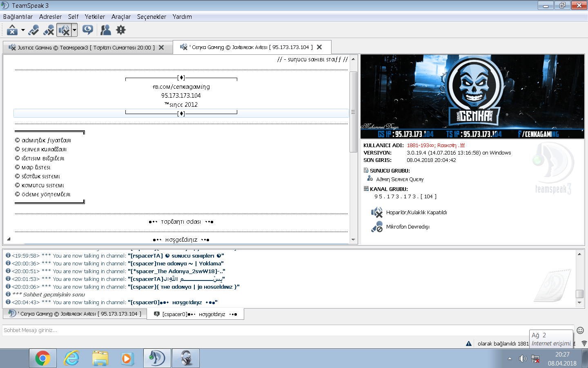Select the fb.com/cenkagaming channel row

click(181, 87)
